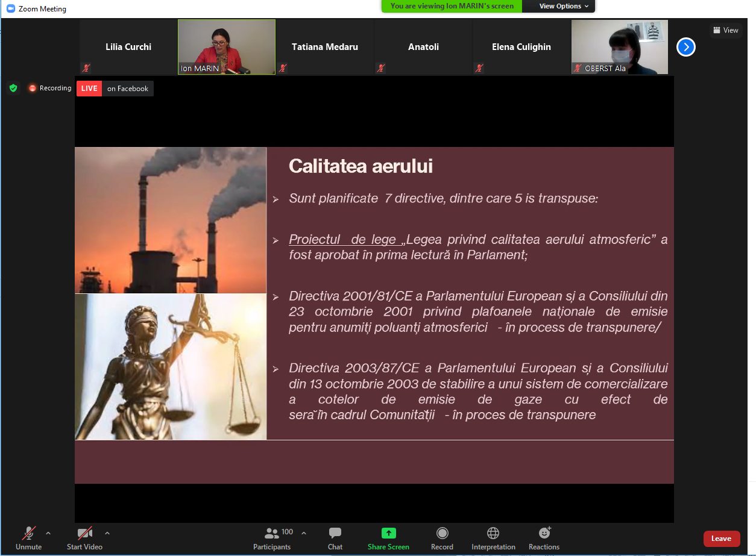
Task: Click the 'Directiva 2003/87/CE' bullet text
Action: [478, 392]
